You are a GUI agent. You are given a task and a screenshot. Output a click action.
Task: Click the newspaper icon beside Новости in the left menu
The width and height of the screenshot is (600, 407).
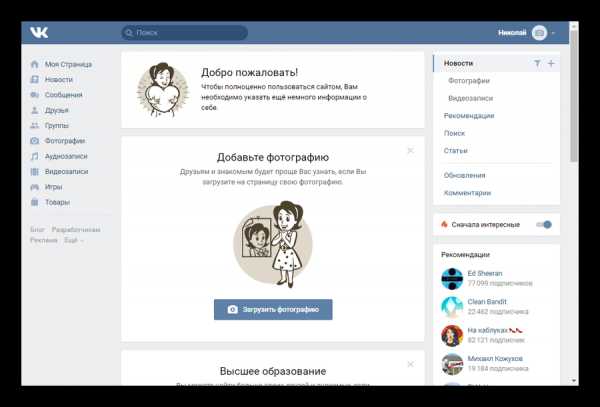[x=34, y=80]
